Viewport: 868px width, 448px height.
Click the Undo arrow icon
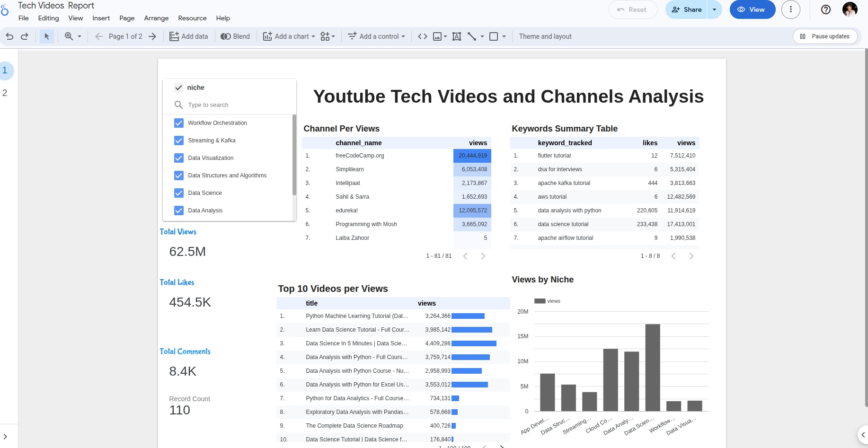pos(9,36)
